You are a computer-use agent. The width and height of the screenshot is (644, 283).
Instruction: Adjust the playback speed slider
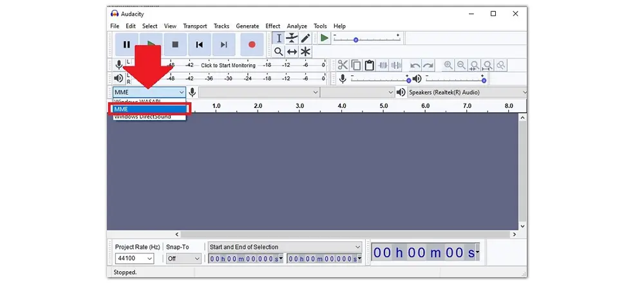click(x=366, y=39)
